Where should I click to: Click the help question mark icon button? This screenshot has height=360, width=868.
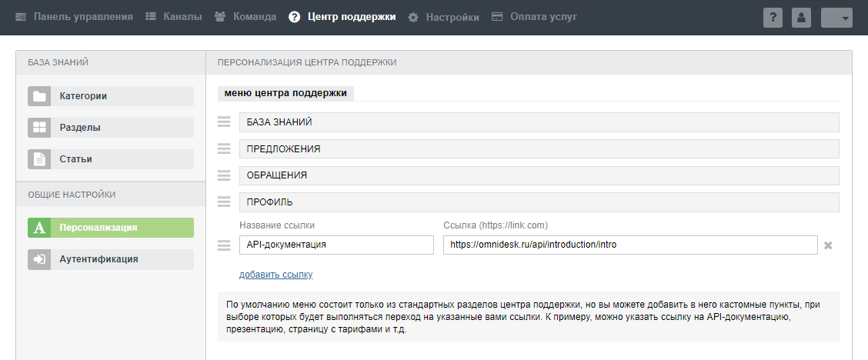coord(773,18)
